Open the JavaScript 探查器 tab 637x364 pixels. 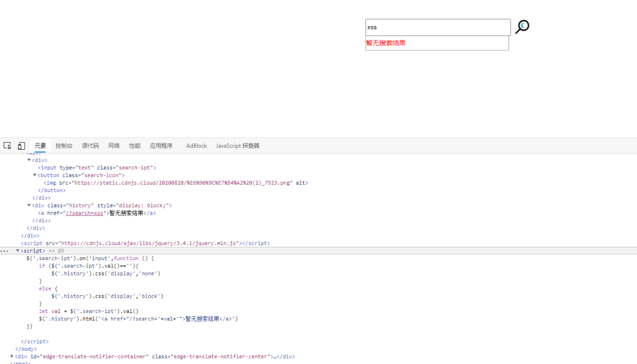coord(237,146)
